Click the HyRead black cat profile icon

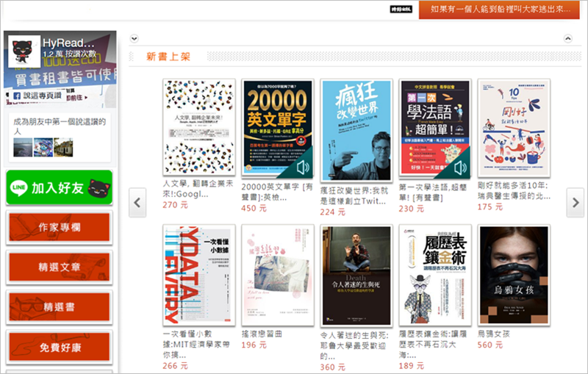coord(26,50)
